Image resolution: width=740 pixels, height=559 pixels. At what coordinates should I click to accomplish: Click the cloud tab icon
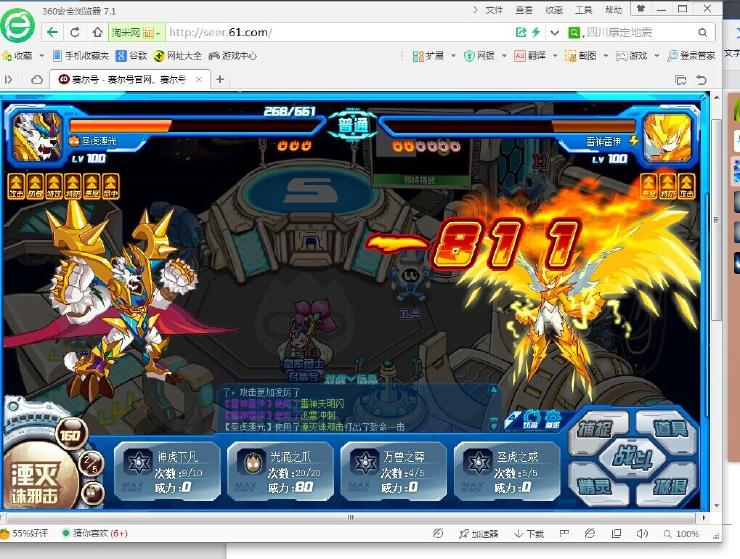(x=36, y=79)
